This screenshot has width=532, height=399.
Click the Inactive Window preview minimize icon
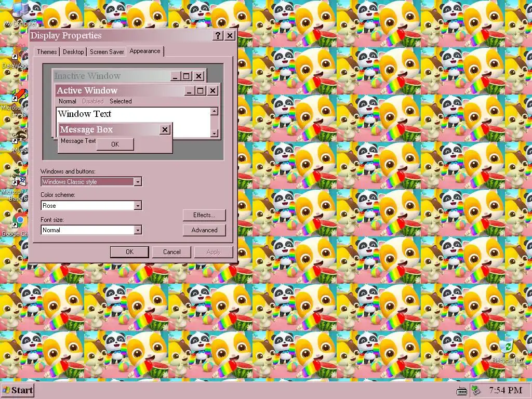click(176, 76)
